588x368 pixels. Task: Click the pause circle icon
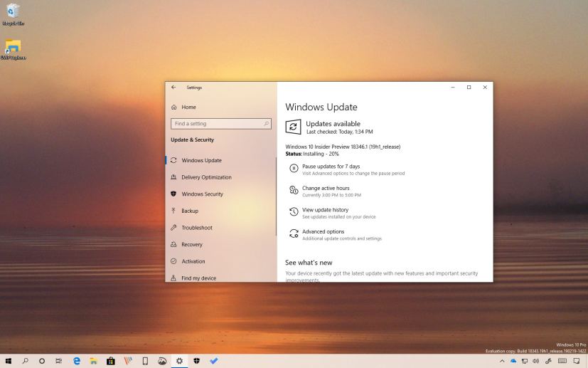[x=294, y=169]
